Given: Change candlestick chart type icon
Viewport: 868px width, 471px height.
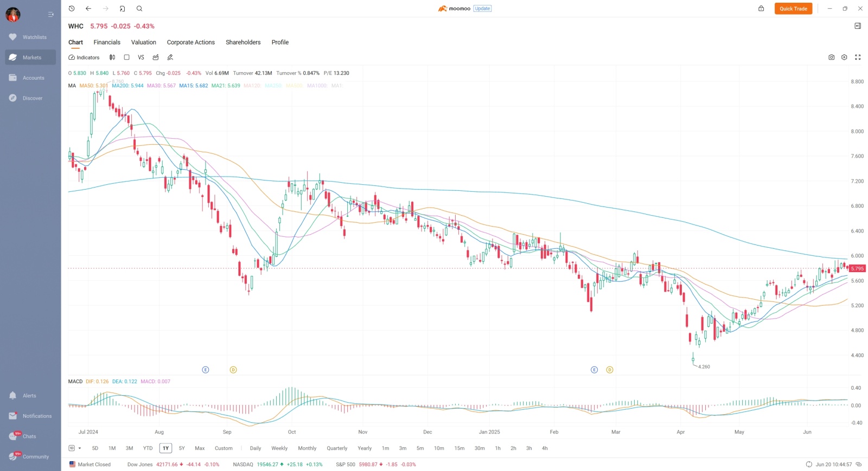Looking at the screenshot, I should [x=112, y=57].
